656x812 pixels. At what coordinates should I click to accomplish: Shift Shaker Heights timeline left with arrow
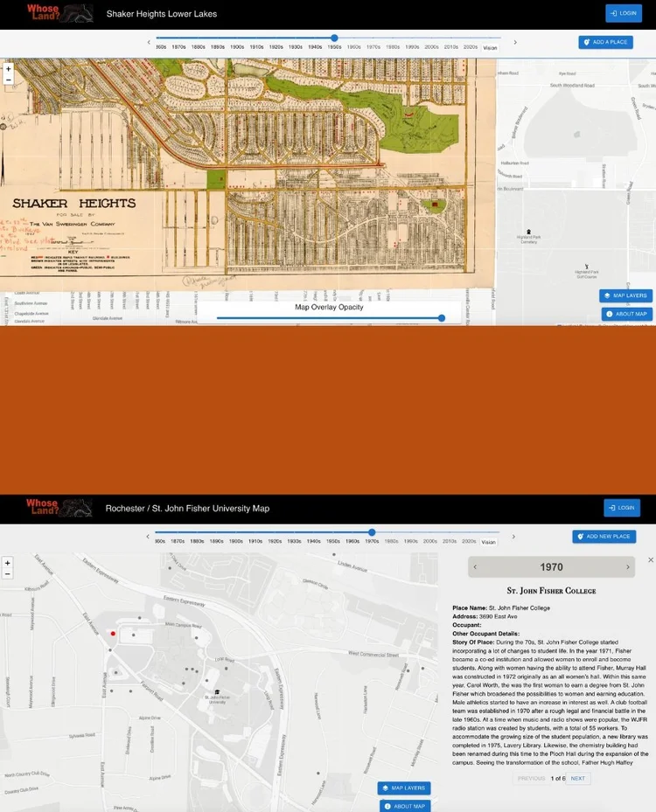tap(149, 43)
